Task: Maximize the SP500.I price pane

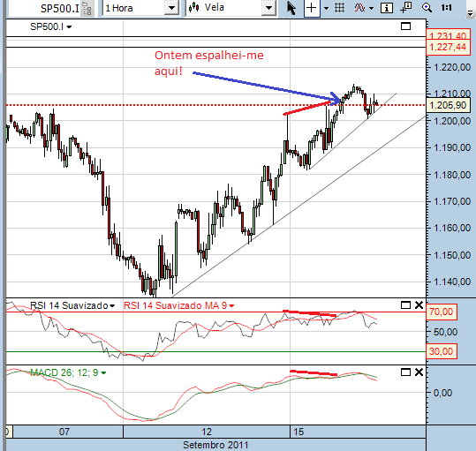Action: tap(405, 26)
